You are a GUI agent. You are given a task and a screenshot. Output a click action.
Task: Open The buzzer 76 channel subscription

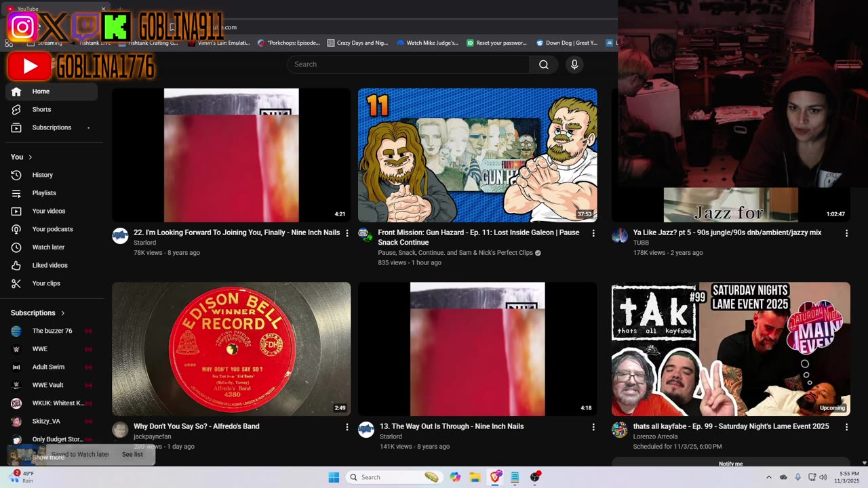click(x=52, y=331)
